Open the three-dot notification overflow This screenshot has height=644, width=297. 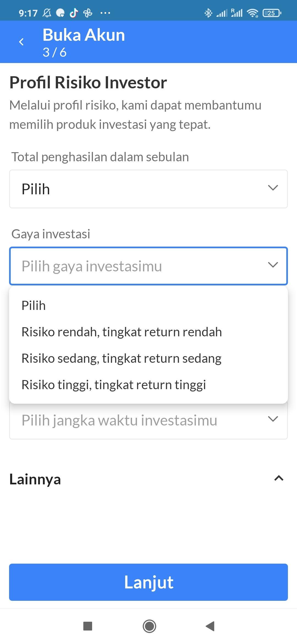[x=105, y=13]
